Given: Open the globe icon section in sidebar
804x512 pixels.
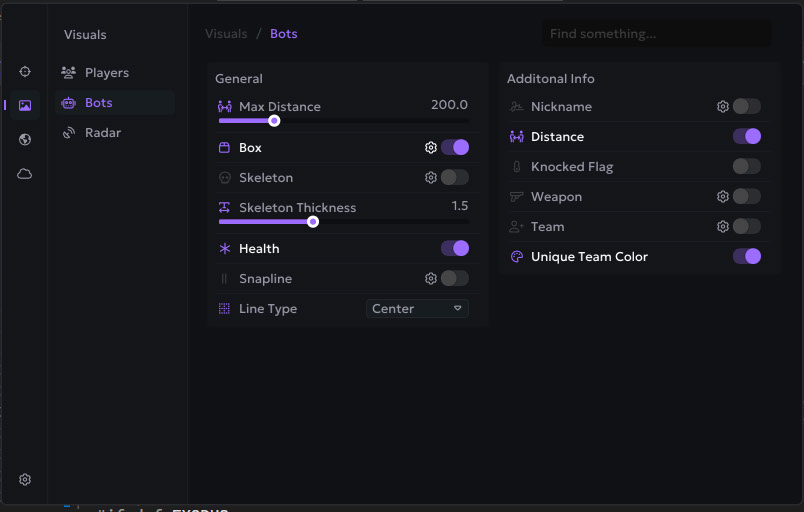Looking at the screenshot, I should [25, 140].
